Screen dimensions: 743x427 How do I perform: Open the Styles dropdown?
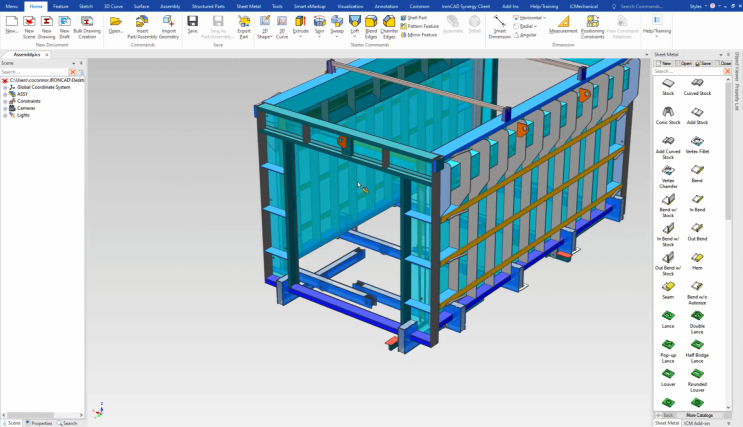pos(696,6)
